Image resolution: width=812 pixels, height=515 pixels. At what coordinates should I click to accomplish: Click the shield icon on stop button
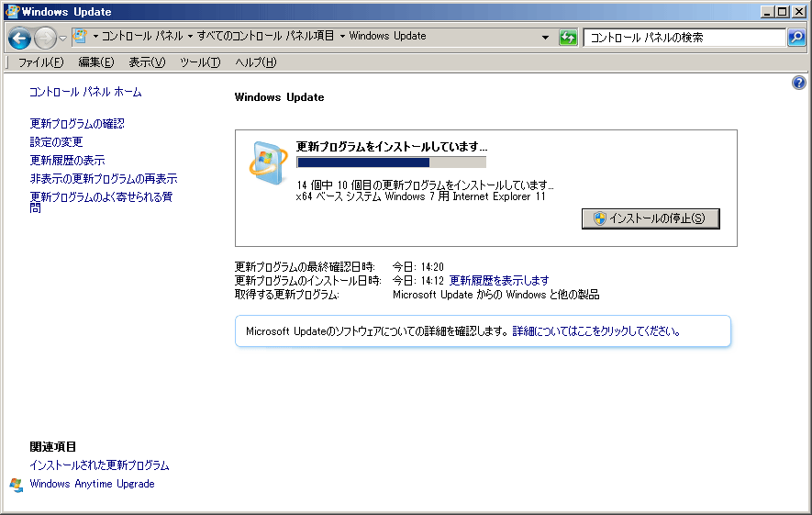600,218
